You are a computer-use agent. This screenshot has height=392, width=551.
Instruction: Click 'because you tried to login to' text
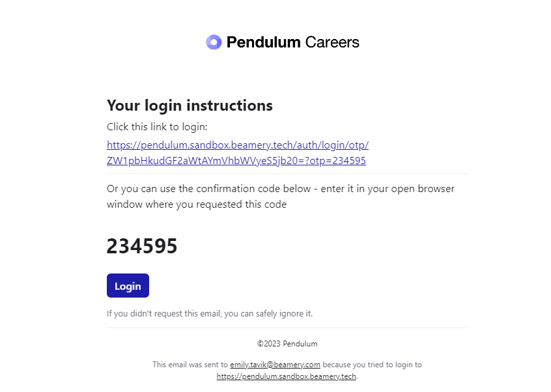372,365
